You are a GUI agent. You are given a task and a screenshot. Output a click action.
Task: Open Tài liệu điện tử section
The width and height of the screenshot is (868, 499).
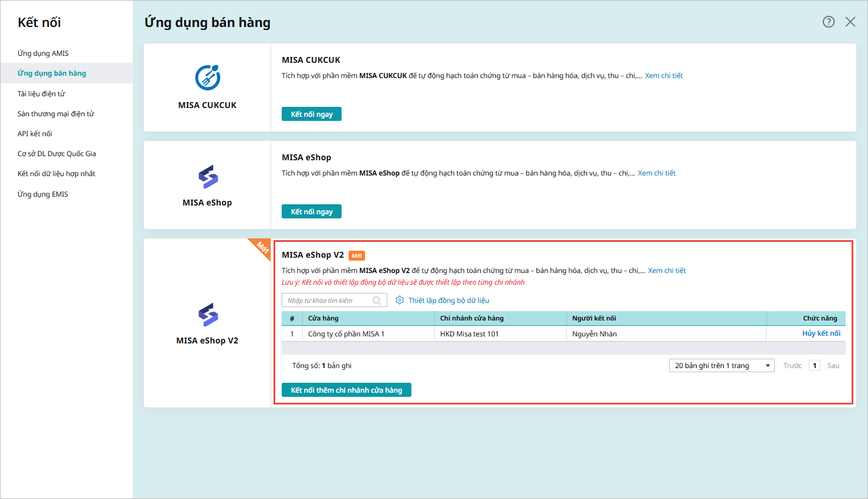[41, 94]
